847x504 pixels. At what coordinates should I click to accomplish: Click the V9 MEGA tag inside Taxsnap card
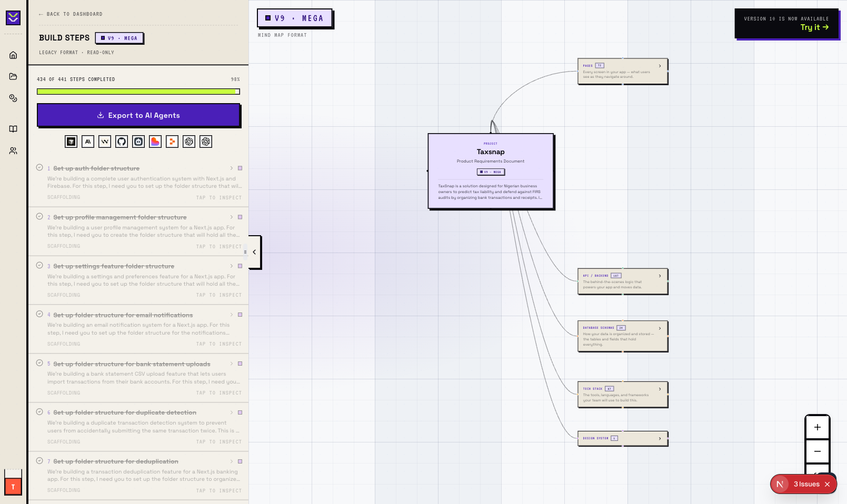491,172
